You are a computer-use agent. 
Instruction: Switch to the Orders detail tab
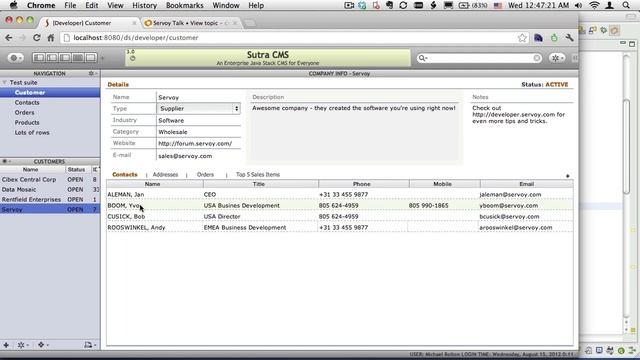point(205,174)
